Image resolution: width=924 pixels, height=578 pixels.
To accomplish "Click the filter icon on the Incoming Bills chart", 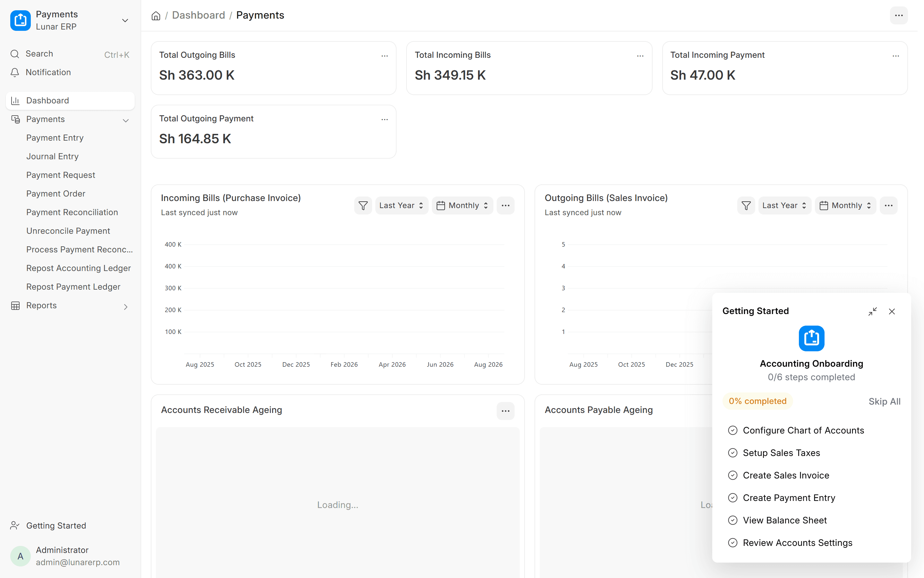I will (x=363, y=206).
